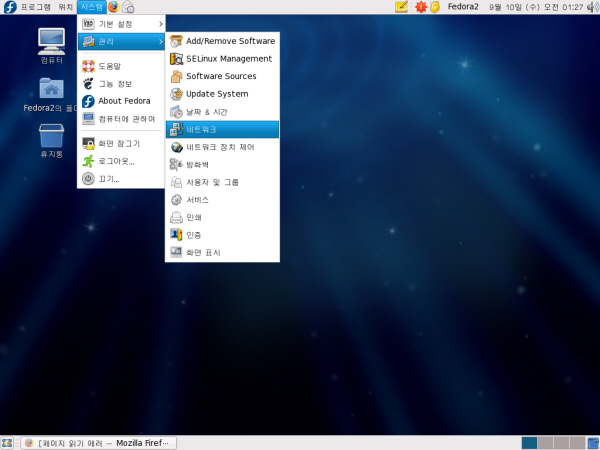Open the sticky notes applet icon
Viewport: 600px width, 450px height.
click(x=401, y=7)
